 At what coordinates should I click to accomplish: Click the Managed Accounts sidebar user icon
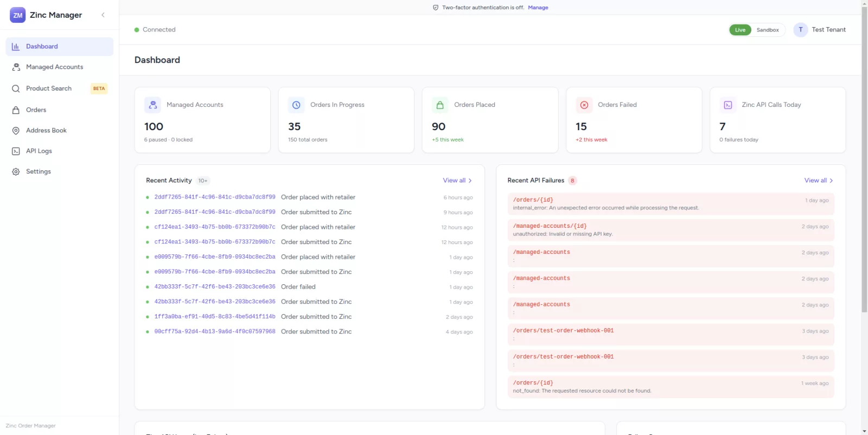(x=16, y=67)
